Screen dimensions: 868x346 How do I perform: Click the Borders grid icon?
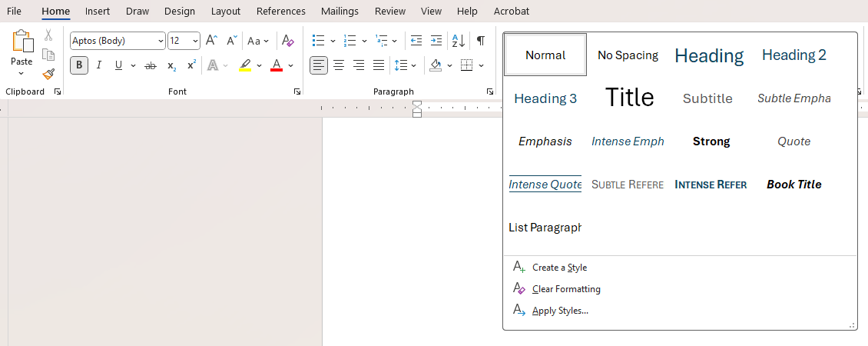tap(467, 65)
